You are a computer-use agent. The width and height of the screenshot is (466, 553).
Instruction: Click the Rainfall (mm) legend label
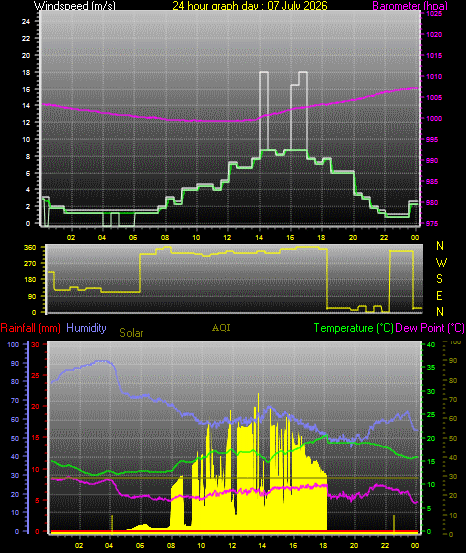[x=30, y=328]
